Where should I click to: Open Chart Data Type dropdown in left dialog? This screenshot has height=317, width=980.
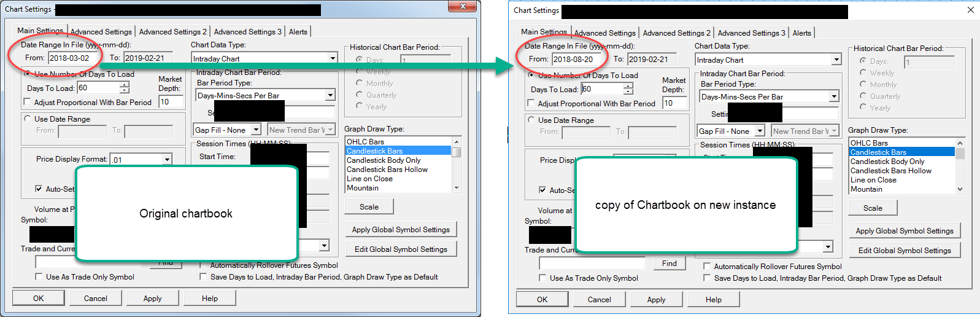[333, 58]
